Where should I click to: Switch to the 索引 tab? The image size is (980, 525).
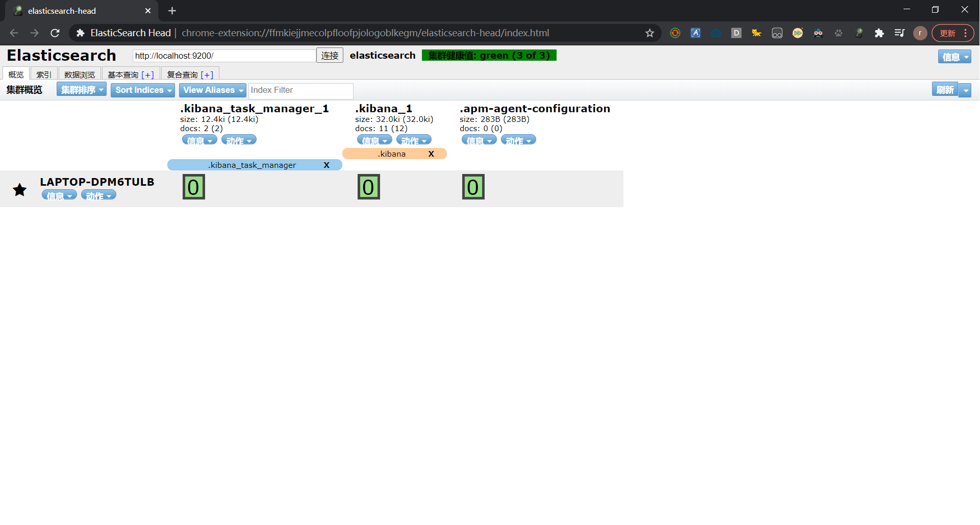click(44, 74)
